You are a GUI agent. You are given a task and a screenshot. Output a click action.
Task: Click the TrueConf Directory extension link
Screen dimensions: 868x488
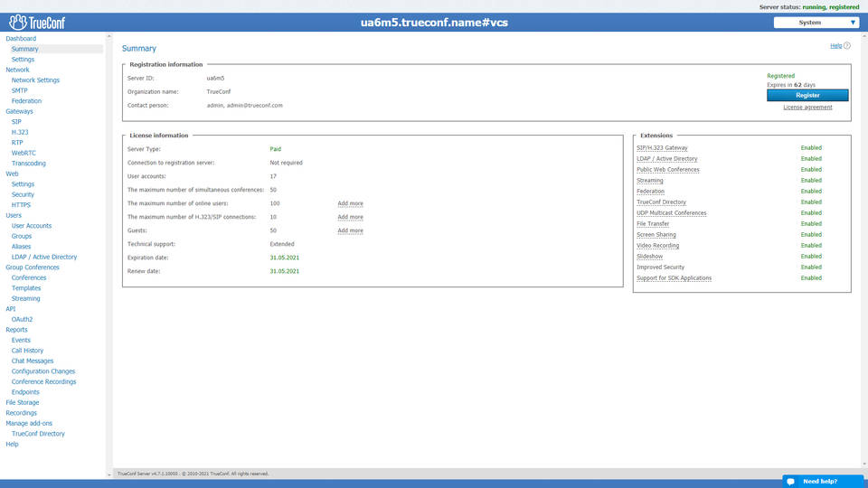pos(662,202)
